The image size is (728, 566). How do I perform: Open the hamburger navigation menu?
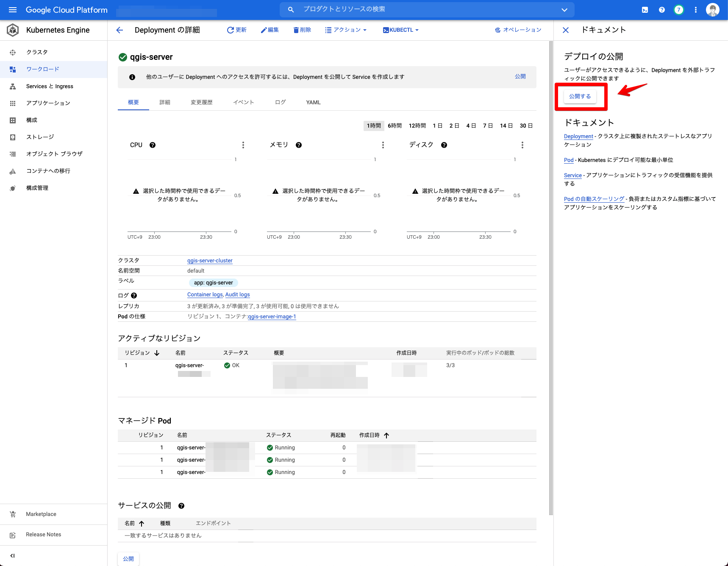pos(13,10)
